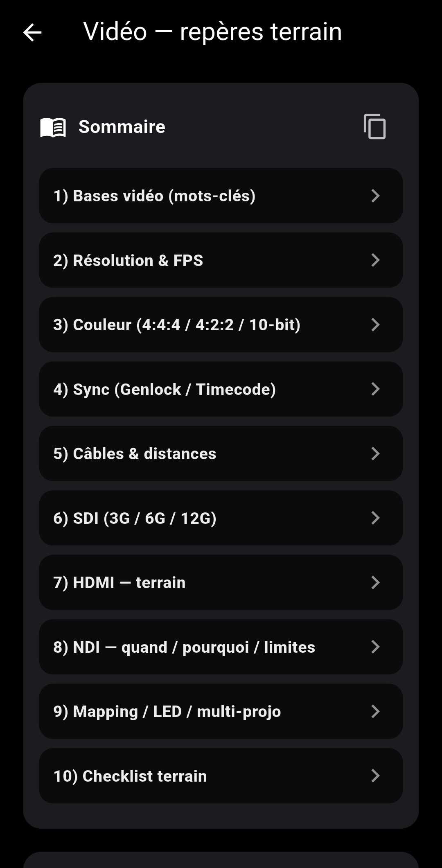Click chevron next to Bases vidéo
This screenshot has width=442, height=868.
pos(375,196)
